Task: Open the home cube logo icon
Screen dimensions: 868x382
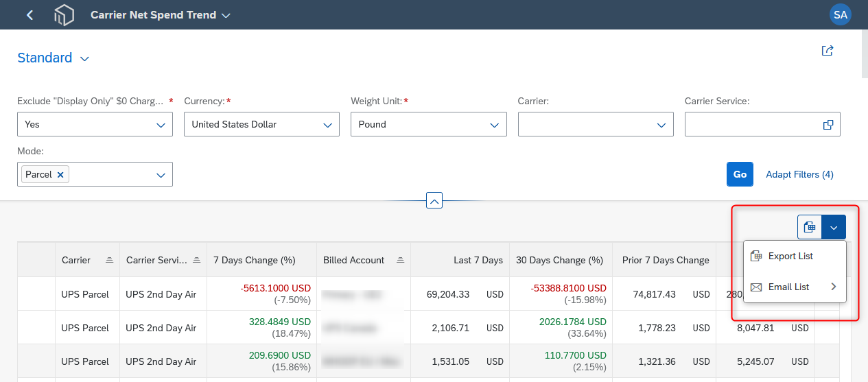Action: [64, 15]
